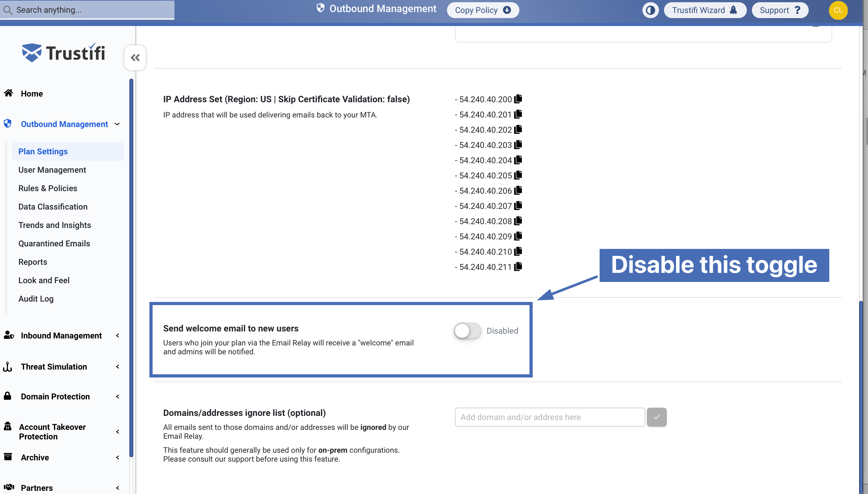
Task: Copy IP address 54.240.40.208
Action: 518,221
